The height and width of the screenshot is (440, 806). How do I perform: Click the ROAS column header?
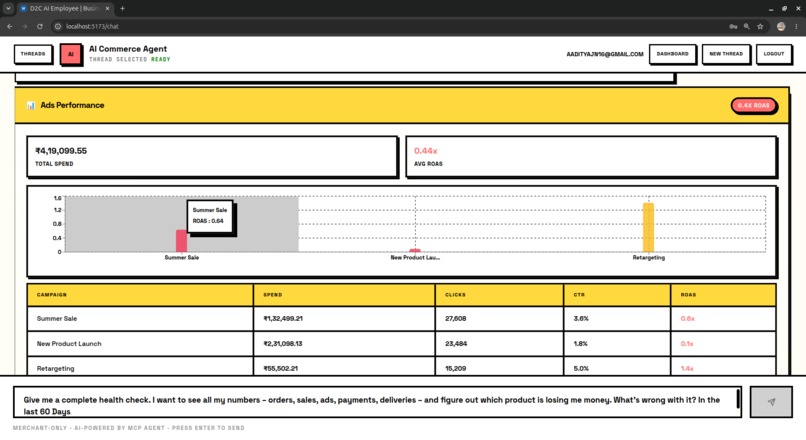[x=723, y=295]
